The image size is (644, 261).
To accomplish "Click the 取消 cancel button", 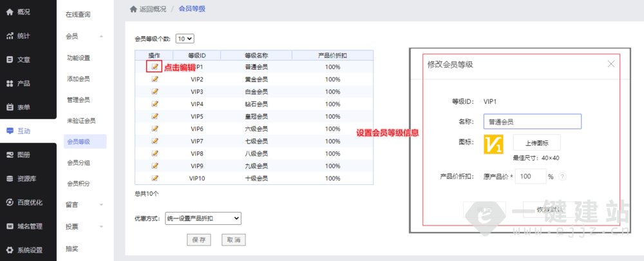I will pos(233,240).
